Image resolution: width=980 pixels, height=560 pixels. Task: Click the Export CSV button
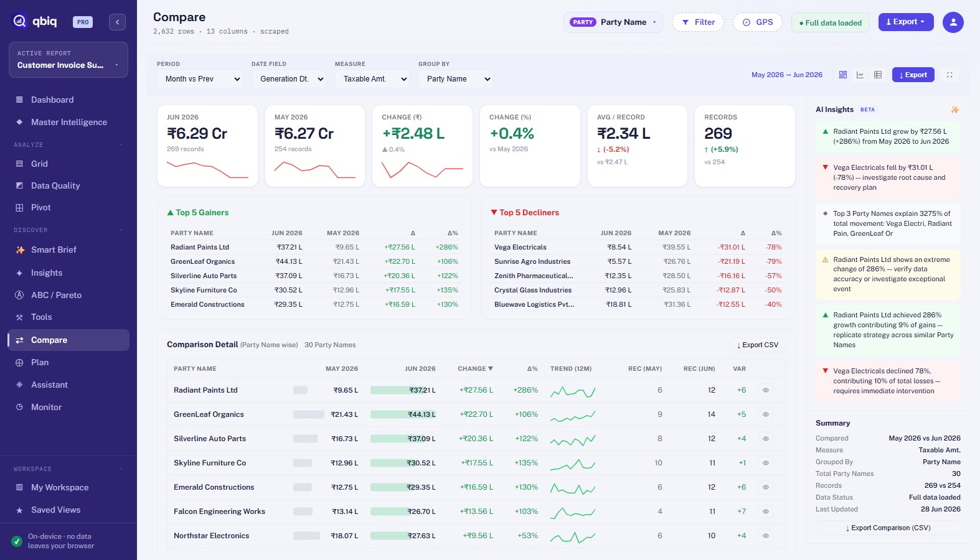pos(758,345)
